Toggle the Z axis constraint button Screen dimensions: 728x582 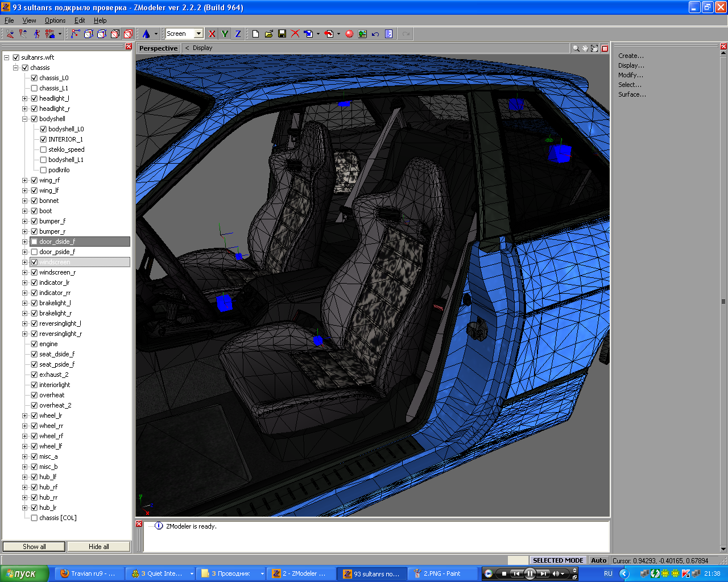(x=238, y=34)
